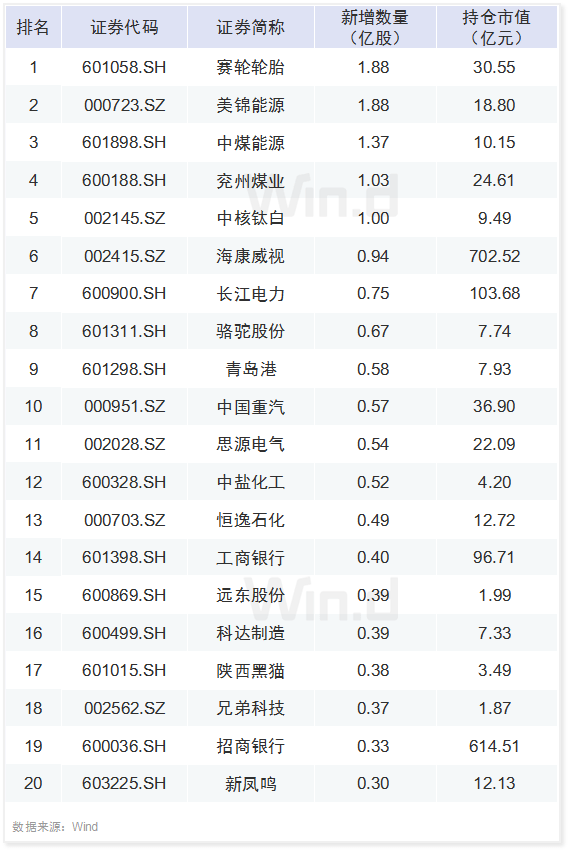This screenshot has width=570, height=852.
Task: Select stock code 601015.SH
Action: pos(124,671)
